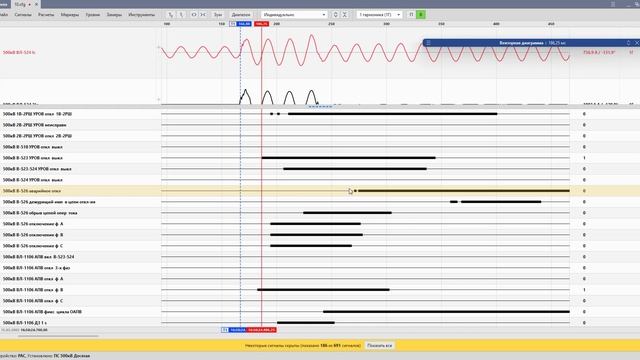Screen dimensions: 640x360
Task: Toggle the green toolbar button
Action: coord(421,15)
